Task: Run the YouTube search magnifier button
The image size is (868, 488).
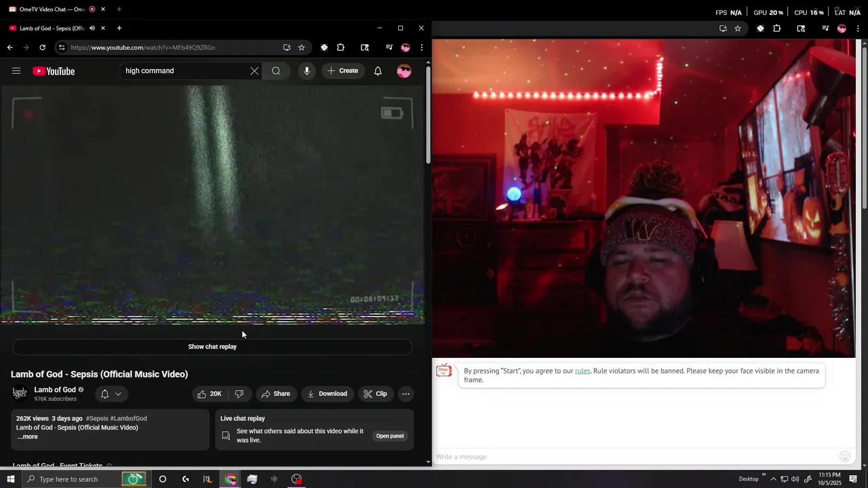Action: [x=276, y=70]
